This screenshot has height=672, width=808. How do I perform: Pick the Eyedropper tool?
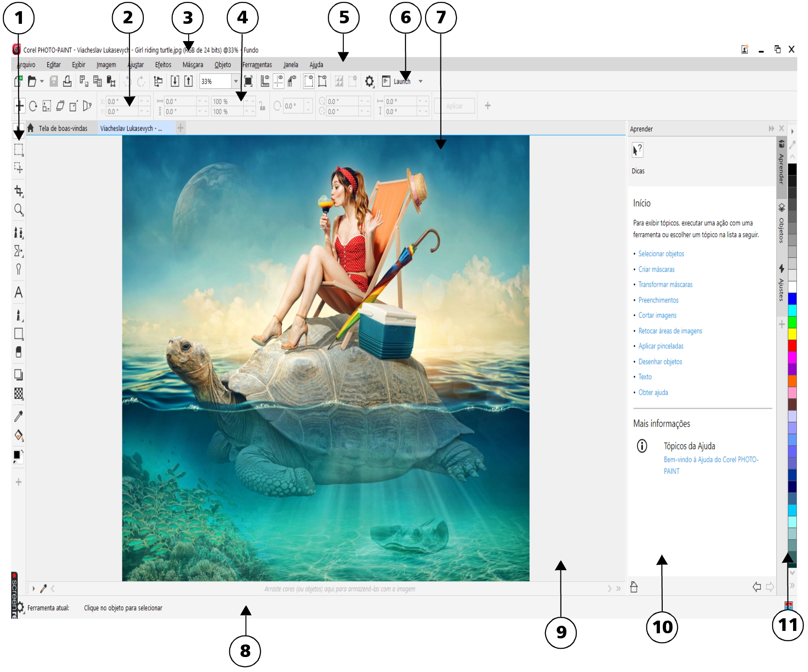point(19,416)
